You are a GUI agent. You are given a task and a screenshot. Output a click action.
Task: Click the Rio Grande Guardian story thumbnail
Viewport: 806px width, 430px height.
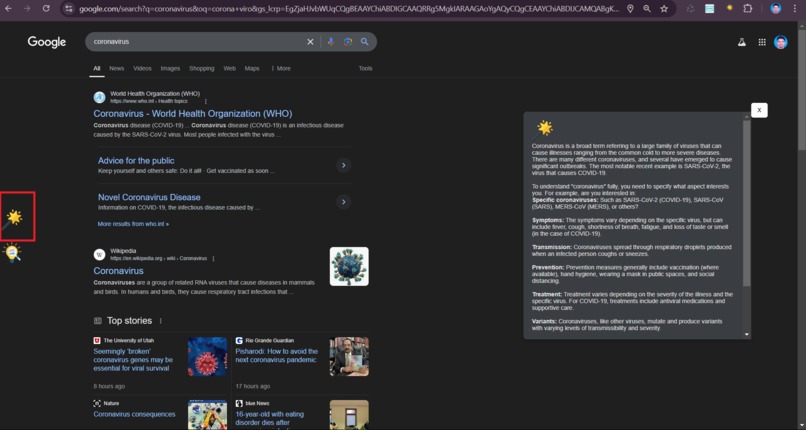349,357
